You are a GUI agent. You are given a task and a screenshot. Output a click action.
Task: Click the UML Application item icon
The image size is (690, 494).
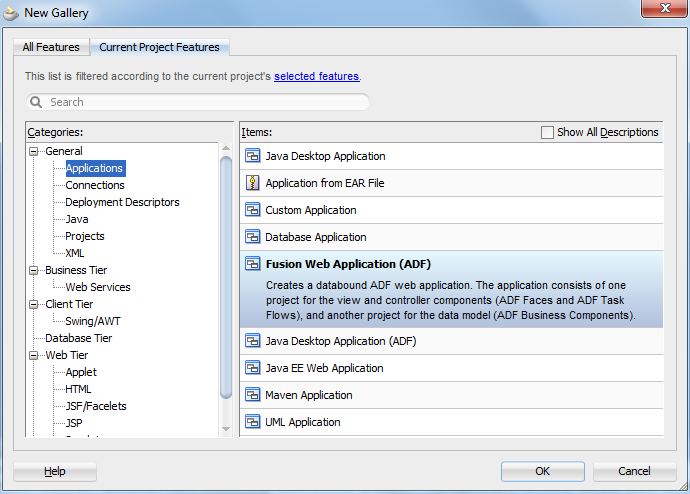(x=253, y=422)
